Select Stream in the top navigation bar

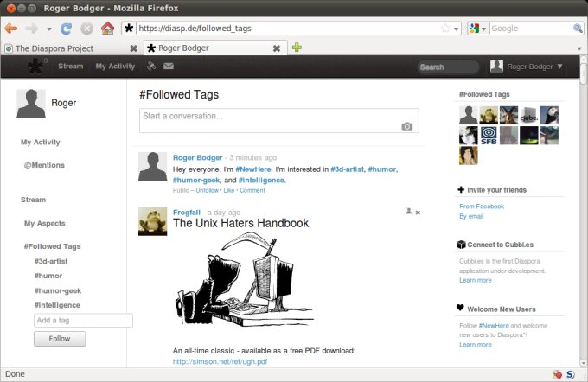(70, 67)
